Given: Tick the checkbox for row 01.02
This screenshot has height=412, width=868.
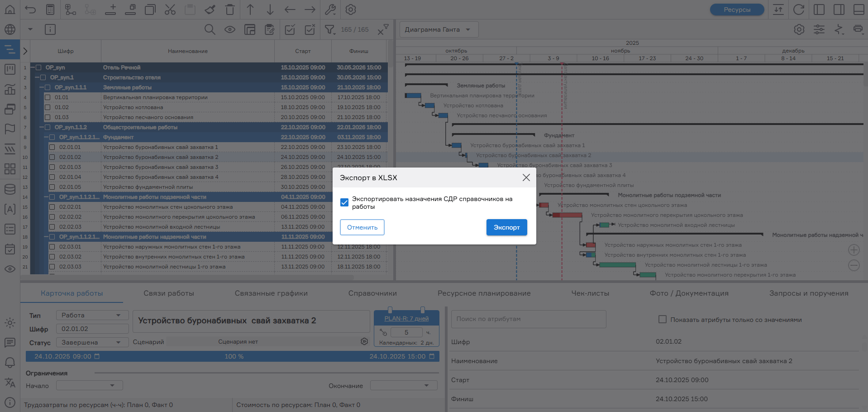Looking at the screenshot, I should tap(48, 107).
